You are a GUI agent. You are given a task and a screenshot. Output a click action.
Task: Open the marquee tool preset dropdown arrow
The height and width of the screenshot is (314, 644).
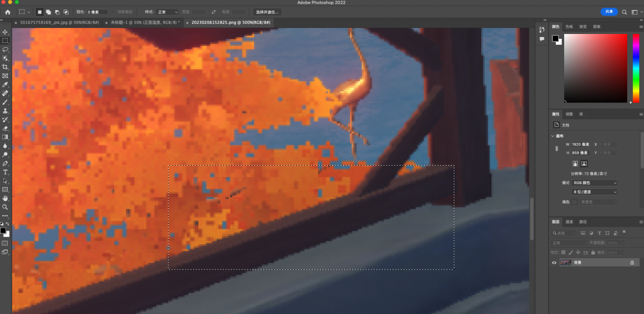(x=29, y=12)
